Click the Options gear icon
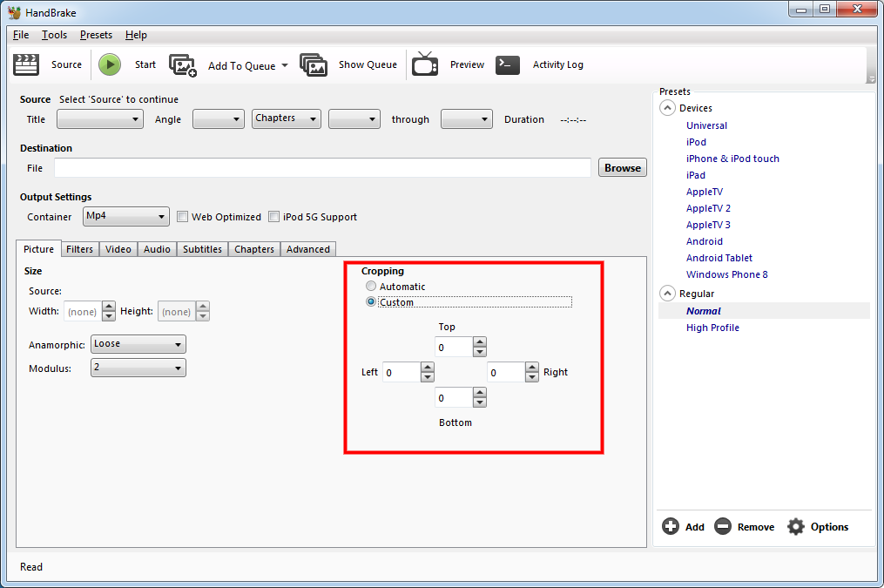Viewport: 884px width, 588px height. (795, 526)
